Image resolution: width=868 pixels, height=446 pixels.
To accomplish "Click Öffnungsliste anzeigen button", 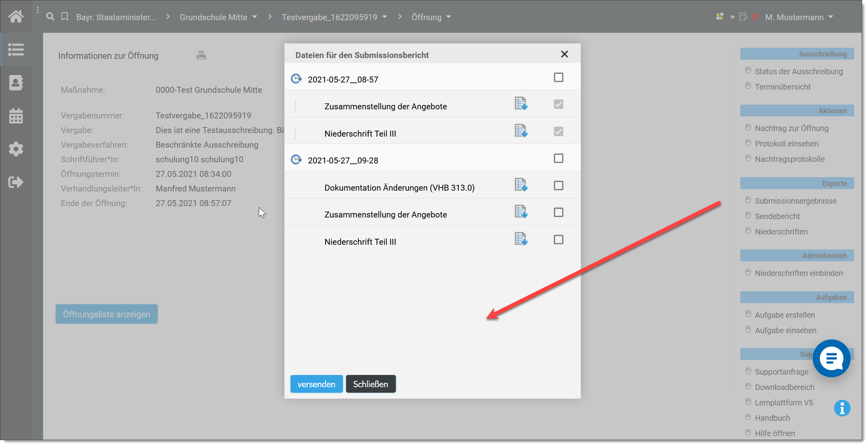I will click(107, 314).
